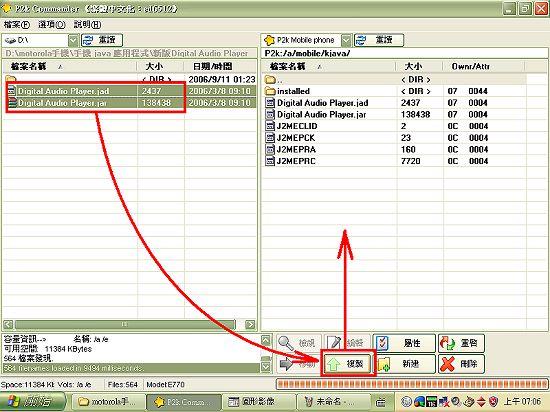
Task: Click size value 7720 of J2MEPRC
Action: pyautogui.click(x=410, y=161)
